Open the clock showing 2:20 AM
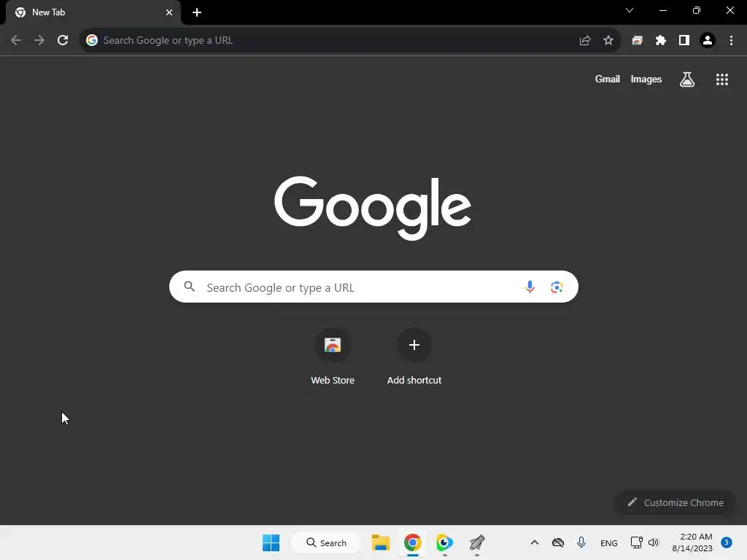Image resolution: width=747 pixels, height=560 pixels. 692,542
